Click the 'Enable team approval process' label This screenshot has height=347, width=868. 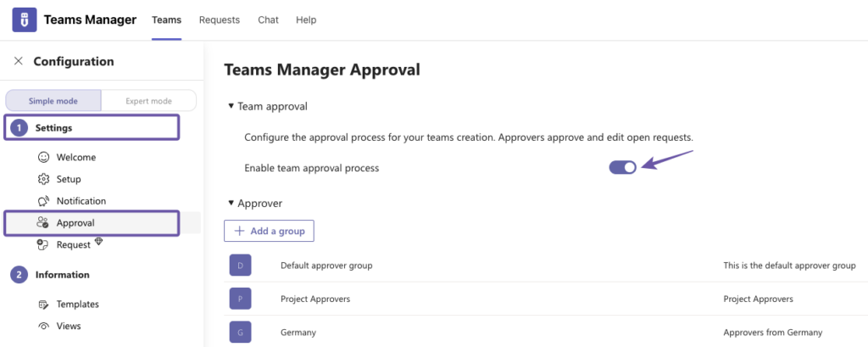pos(312,168)
